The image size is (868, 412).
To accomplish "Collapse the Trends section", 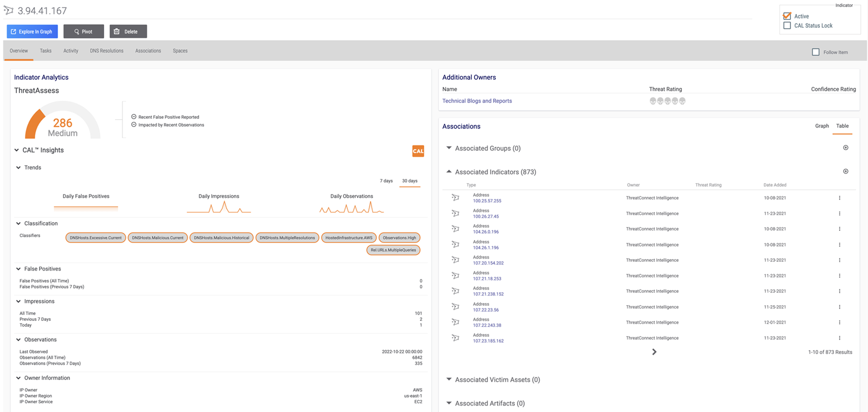I will pos(18,168).
